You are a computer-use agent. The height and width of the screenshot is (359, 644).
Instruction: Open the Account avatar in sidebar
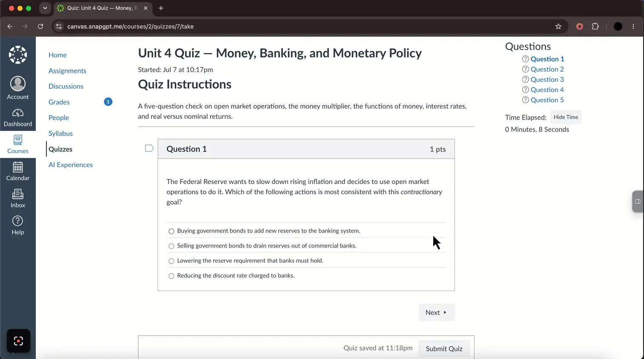pyautogui.click(x=18, y=84)
